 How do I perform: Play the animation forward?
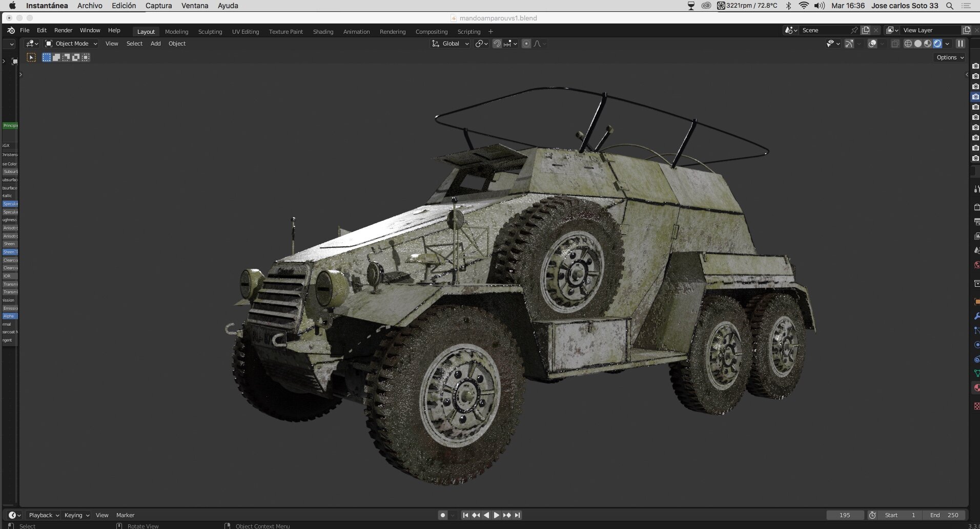point(496,515)
